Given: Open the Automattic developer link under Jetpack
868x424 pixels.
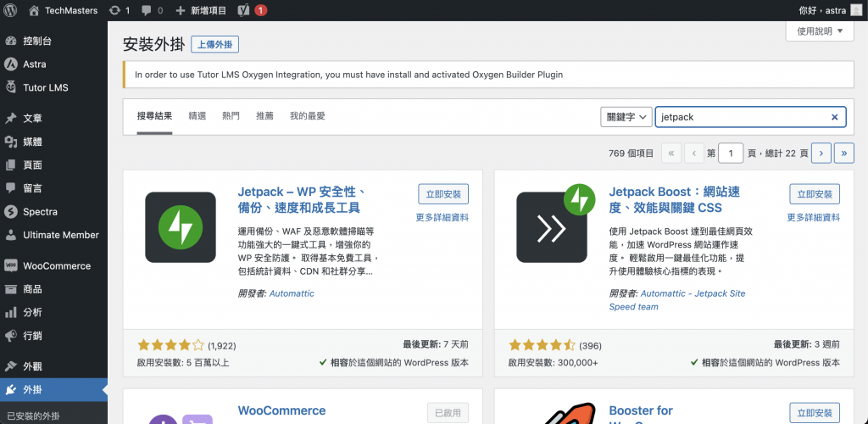Looking at the screenshot, I should [292, 293].
